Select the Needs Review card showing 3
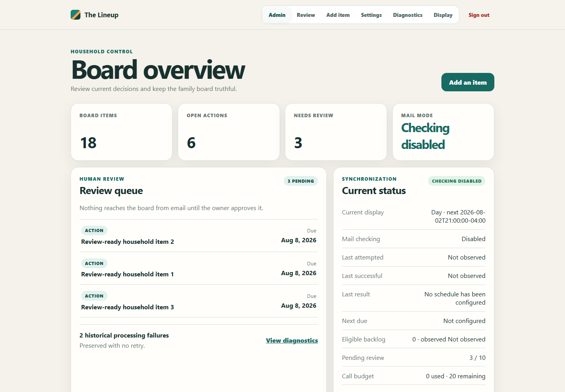Screen dimensions: 565x392 336,132
